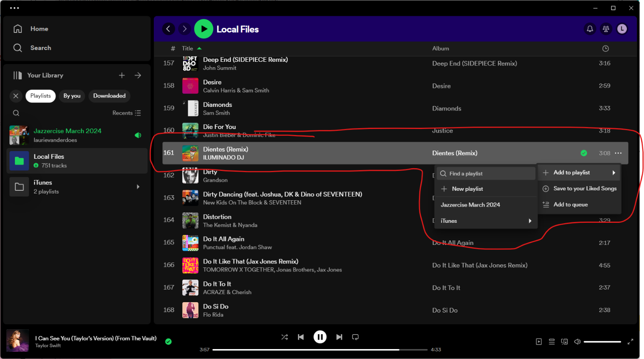Connect to a device icon
Viewport: 644px width, 359px height.
click(564, 342)
